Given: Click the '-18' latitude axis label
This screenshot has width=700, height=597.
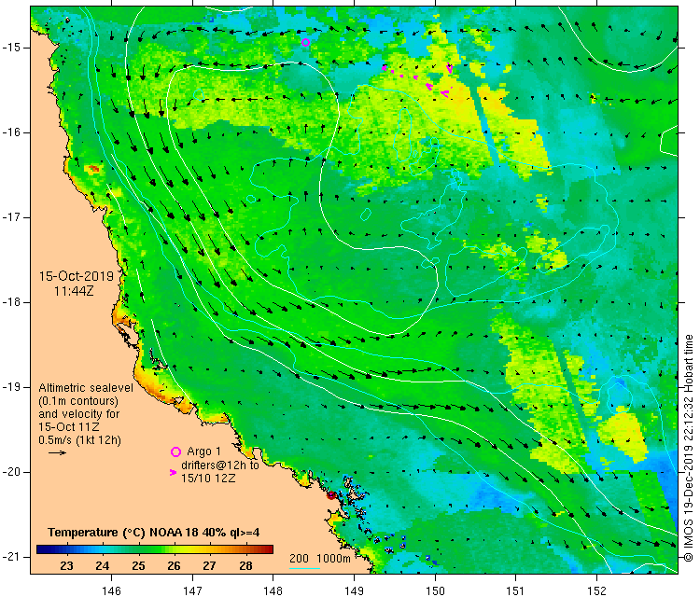Looking at the screenshot, I should pyautogui.click(x=11, y=302).
